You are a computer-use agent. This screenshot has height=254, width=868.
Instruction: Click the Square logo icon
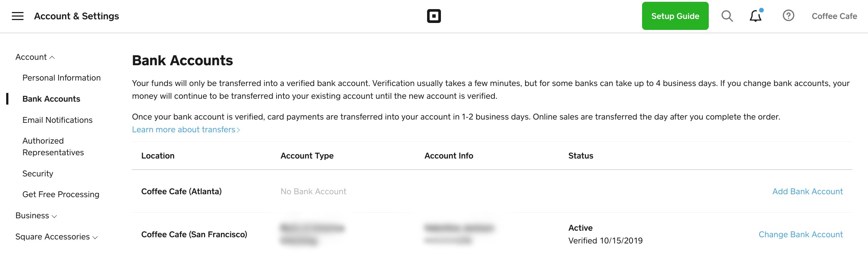point(434,16)
